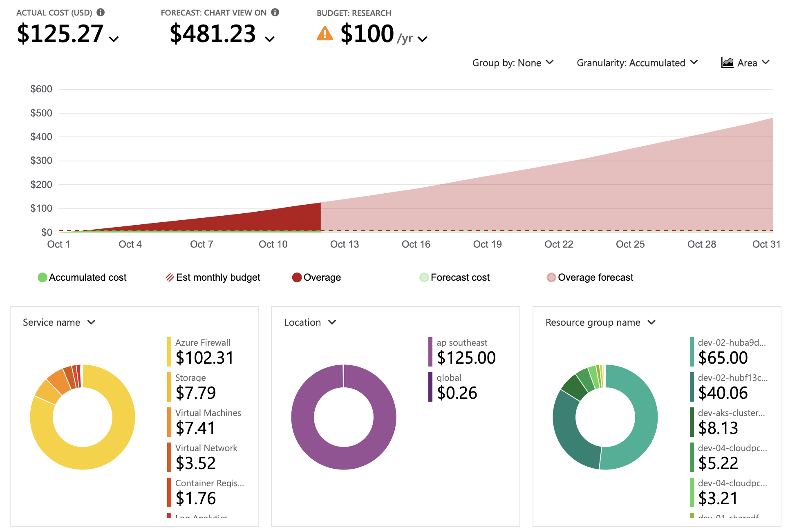The height and width of the screenshot is (532, 788).
Task: Select the dev-04-cloudpc... $3.21 entry
Action: pos(729,492)
